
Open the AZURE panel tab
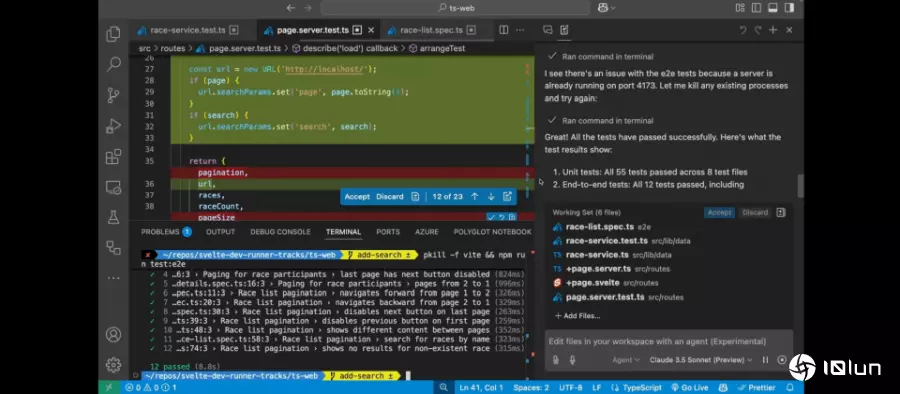coord(426,232)
